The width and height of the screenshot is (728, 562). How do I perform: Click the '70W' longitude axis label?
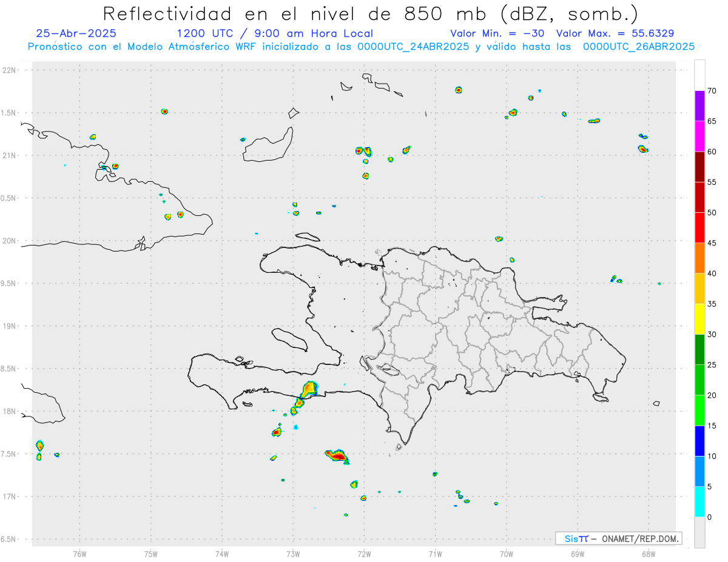[507, 554]
